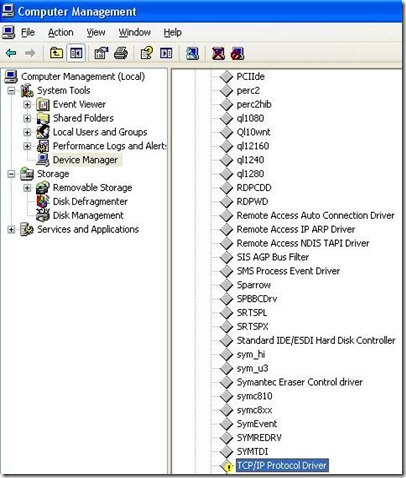
Task: Open the Help menu
Action: (172, 32)
